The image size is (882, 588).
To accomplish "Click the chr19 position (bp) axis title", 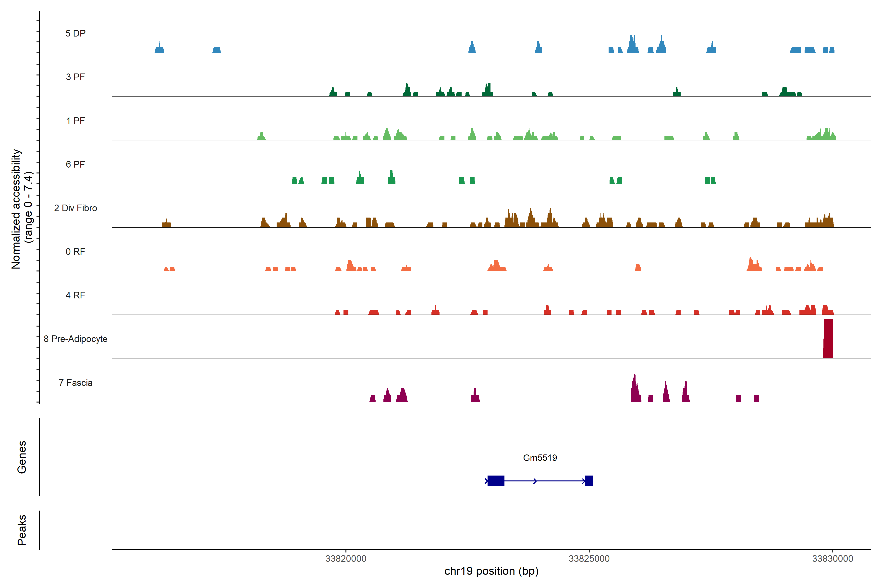I will coord(491,571).
